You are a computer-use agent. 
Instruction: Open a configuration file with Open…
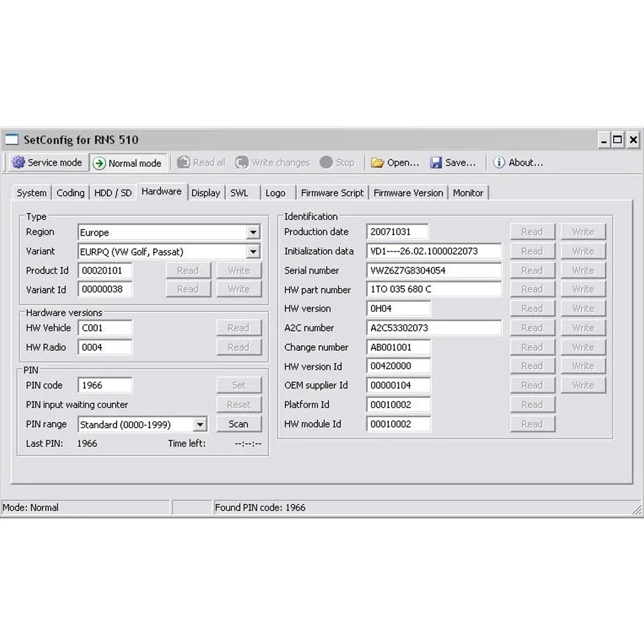[x=395, y=163]
